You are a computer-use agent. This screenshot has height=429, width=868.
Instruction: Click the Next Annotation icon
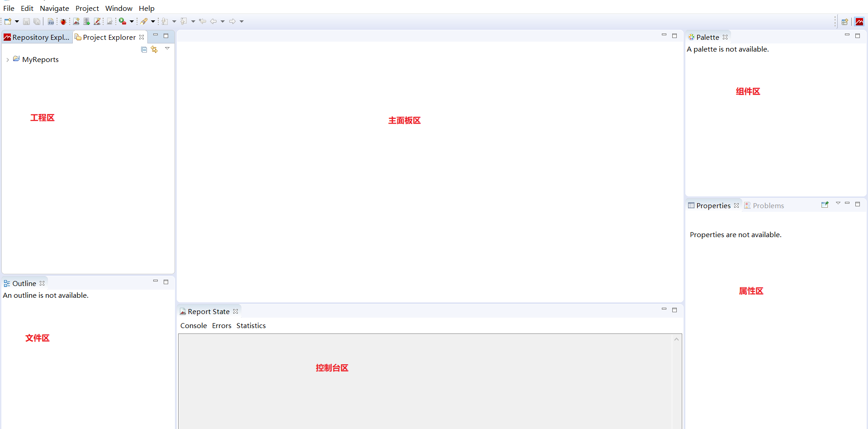pyautogui.click(x=165, y=21)
